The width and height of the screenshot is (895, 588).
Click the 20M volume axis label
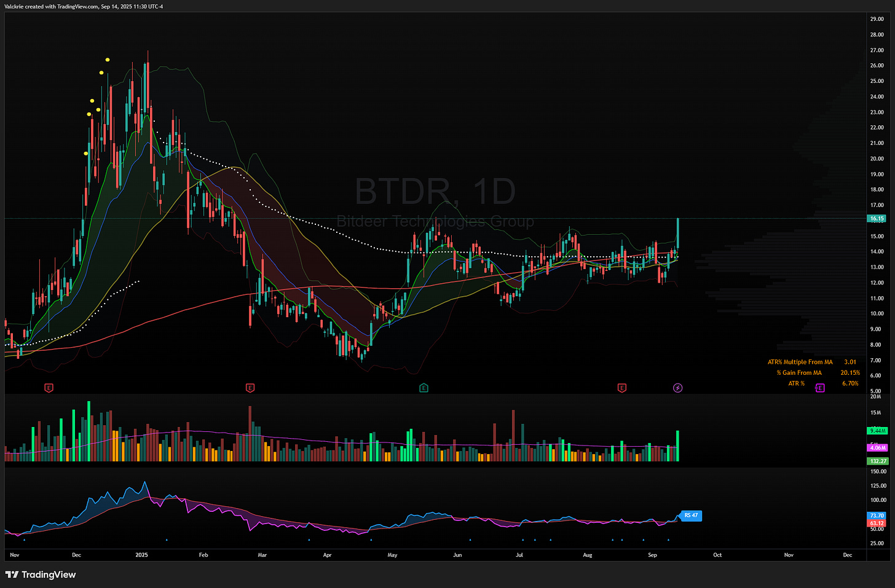876,396
